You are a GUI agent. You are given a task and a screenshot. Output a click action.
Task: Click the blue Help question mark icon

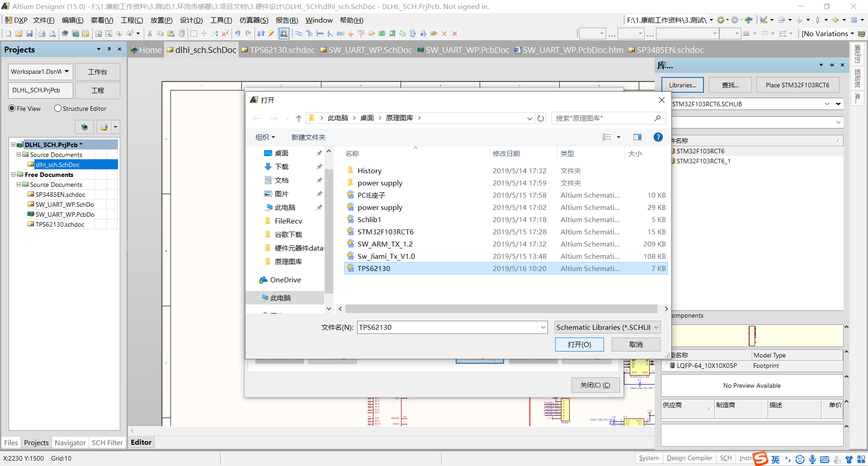point(658,137)
